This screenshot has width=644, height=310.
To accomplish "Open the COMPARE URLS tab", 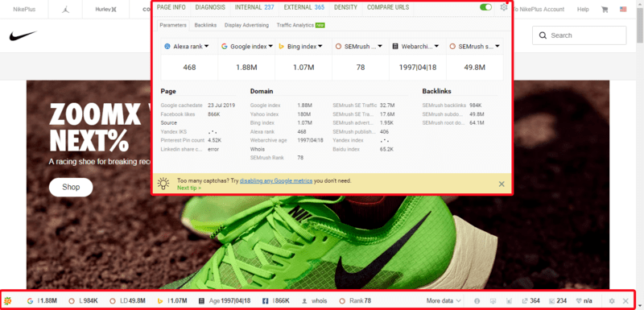I will click(388, 7).
